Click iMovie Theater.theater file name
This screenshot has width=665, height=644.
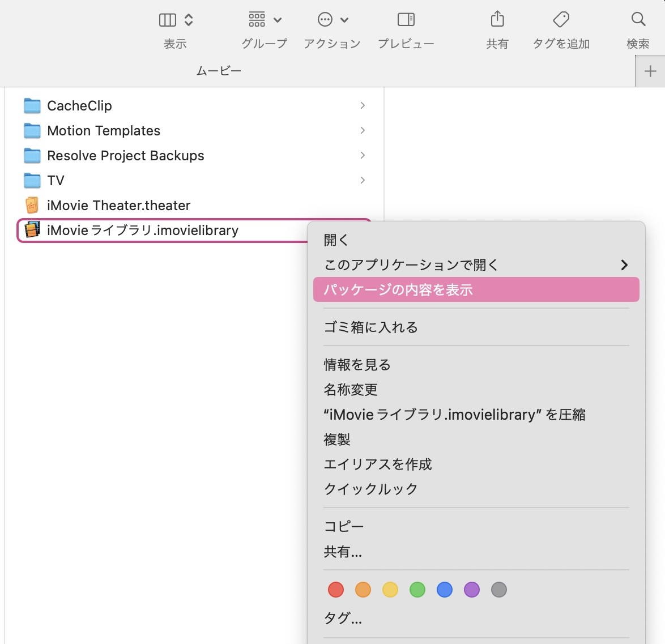[x=119, y=205]
